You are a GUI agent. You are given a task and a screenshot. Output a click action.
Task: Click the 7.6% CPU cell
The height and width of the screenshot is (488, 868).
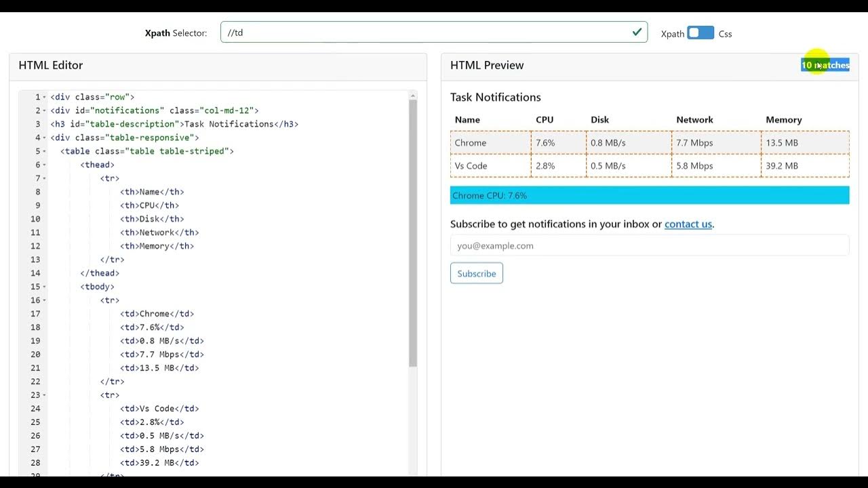559,142
